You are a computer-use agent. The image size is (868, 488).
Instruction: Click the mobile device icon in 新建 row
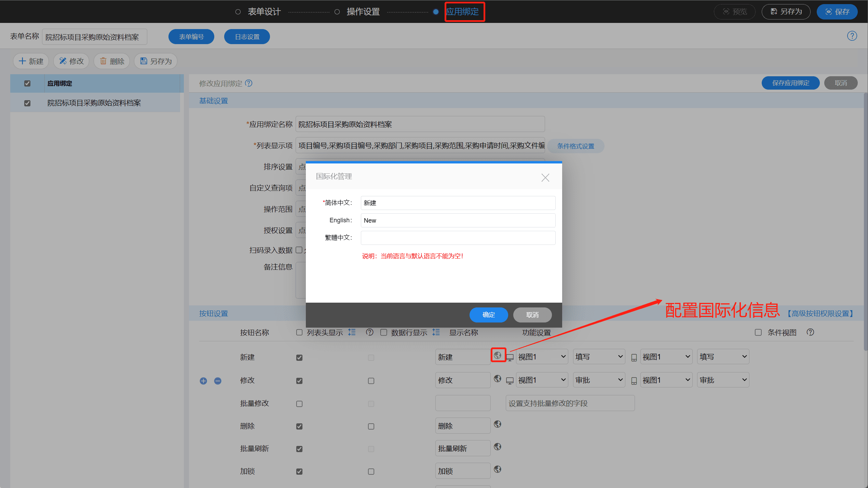pyautogui.click(x=634, y=358)
